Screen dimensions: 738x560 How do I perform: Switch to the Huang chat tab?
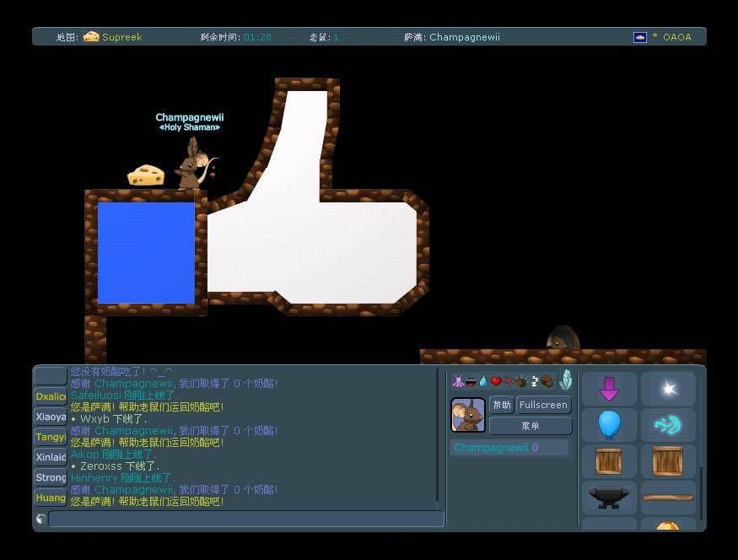tap(51, 498)
